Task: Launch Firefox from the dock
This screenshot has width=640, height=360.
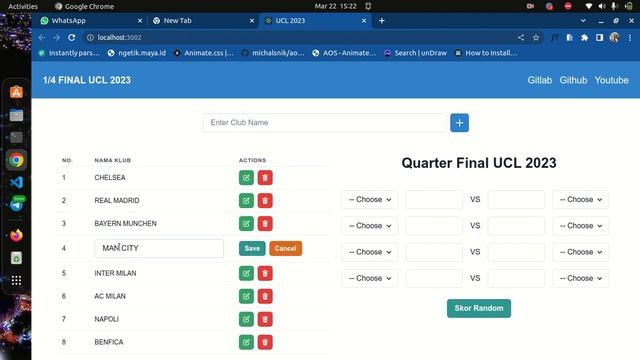Action: [16, 236]
